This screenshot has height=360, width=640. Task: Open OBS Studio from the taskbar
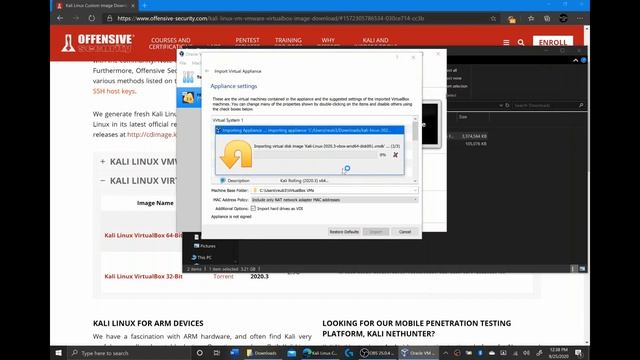376,353
